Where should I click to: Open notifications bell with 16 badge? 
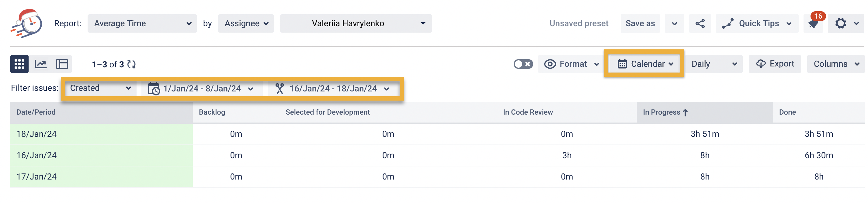coord(813,23)
